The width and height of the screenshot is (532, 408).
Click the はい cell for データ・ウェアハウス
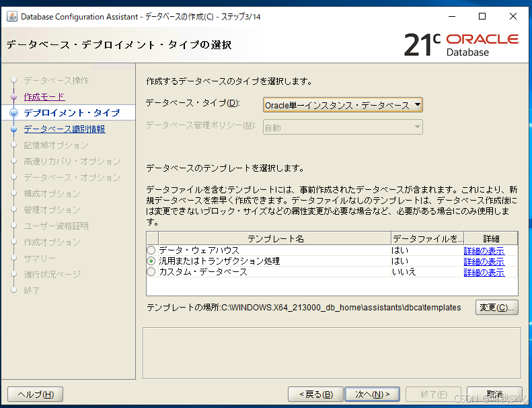click(x=427, y=250)
